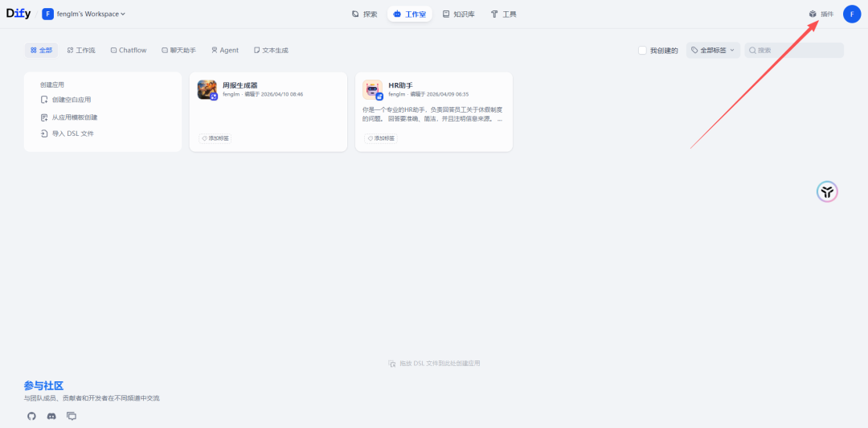This screenshot has height=428, width=868.
Task: Click the Dify logo
Action: coord(18,14)
